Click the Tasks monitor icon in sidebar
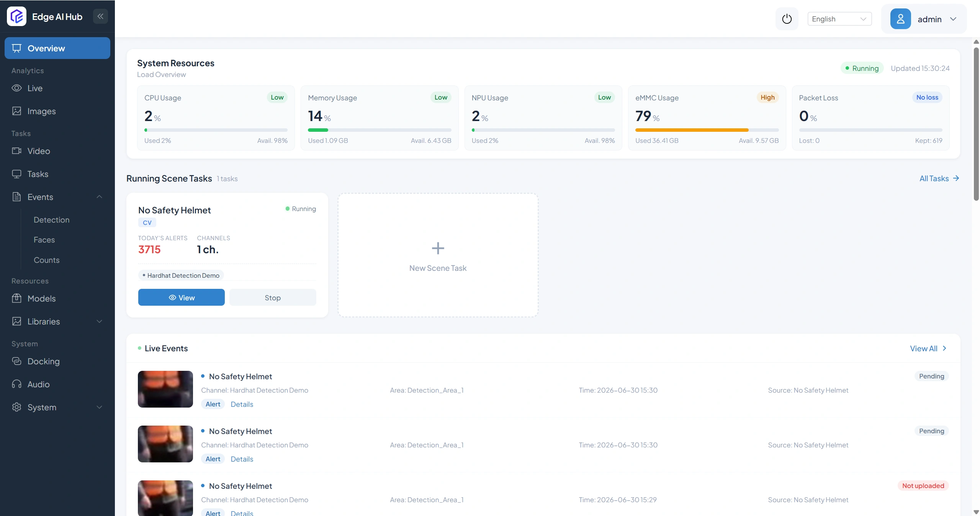The image size is (980, 516). [x=16, y=174]
